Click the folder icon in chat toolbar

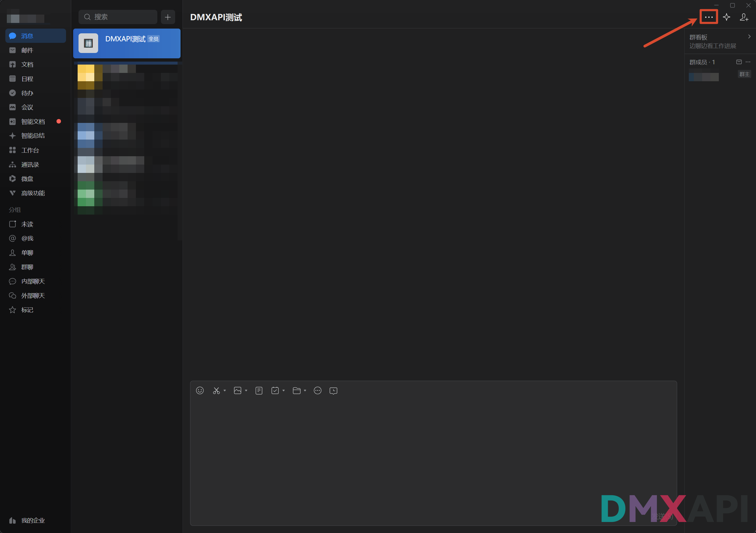(297, 391)
